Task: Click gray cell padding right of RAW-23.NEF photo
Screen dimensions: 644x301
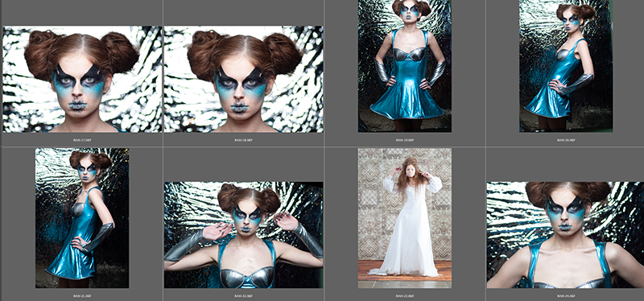Action: [x=469, y=218]
